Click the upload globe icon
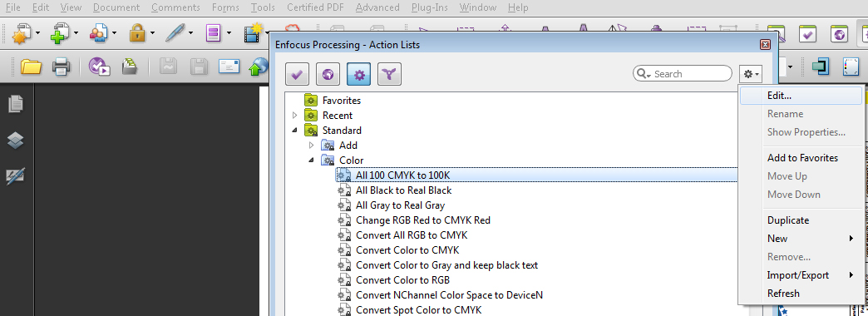 259,67
